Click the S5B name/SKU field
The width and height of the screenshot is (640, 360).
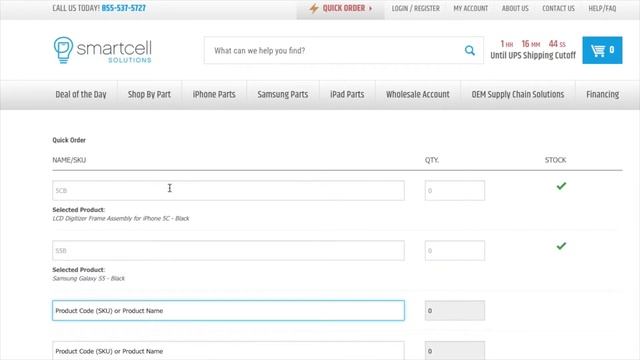[228, 251]
